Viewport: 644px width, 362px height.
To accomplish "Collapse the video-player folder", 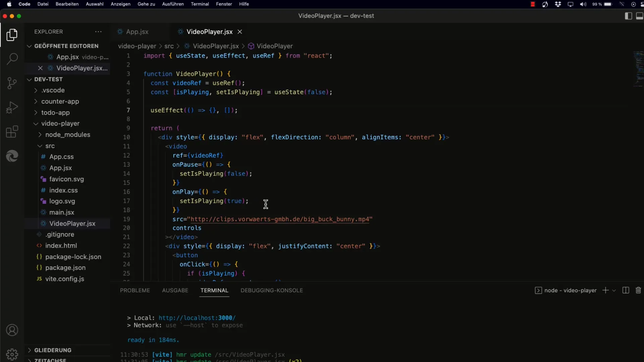I will point(60,123).
